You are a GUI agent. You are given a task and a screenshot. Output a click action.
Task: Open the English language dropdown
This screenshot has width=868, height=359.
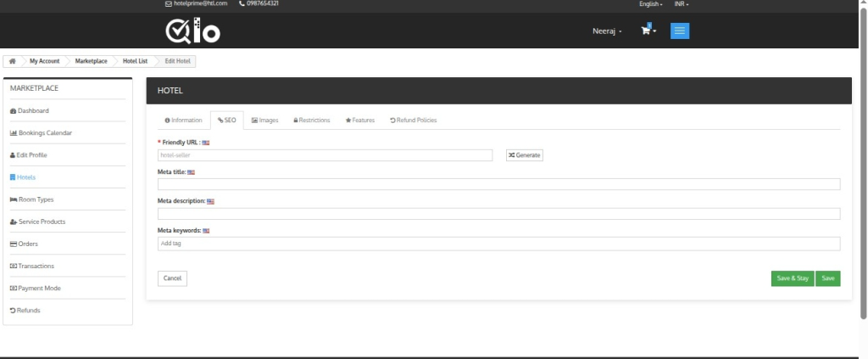pos(651,4)
